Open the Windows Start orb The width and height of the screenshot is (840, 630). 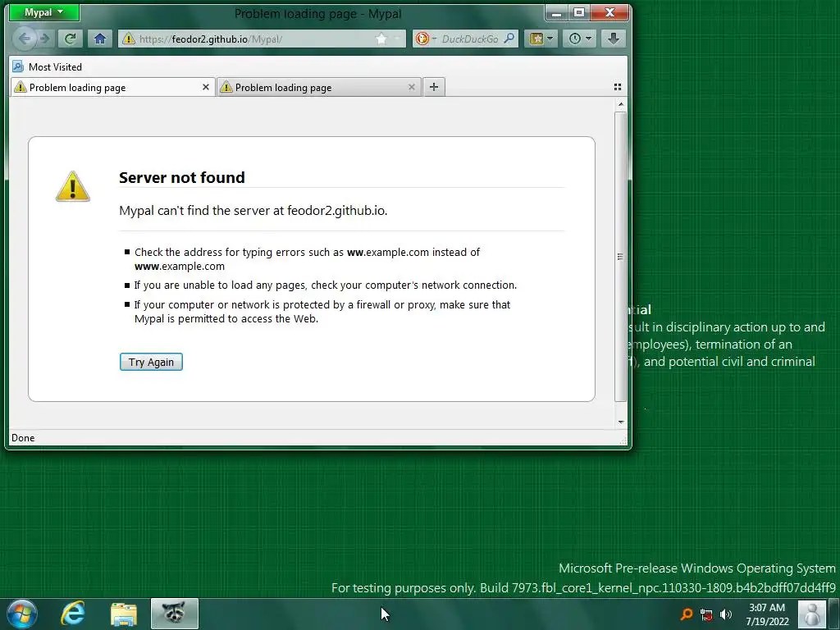tap(22, 614)
